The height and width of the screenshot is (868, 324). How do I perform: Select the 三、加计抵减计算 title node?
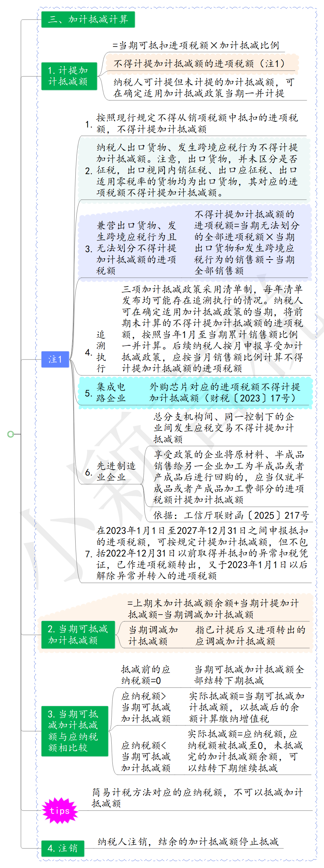coord(88,19)
